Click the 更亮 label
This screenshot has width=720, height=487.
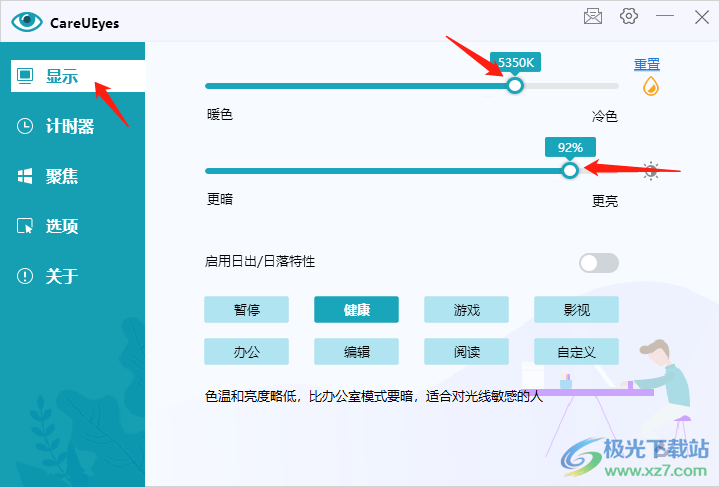[605, 201]
